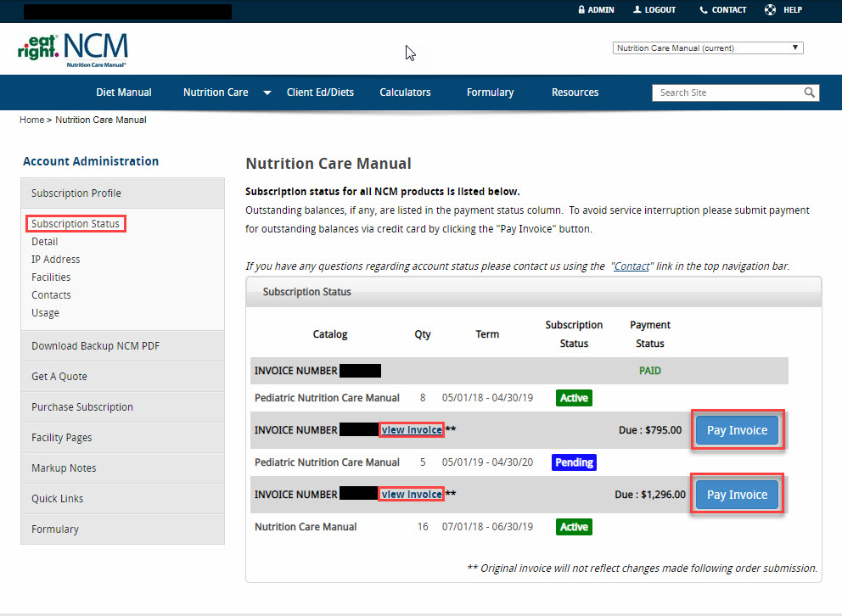Open Help in the top bar
This screenshot has height=616, width=842.
click(783, 9)
